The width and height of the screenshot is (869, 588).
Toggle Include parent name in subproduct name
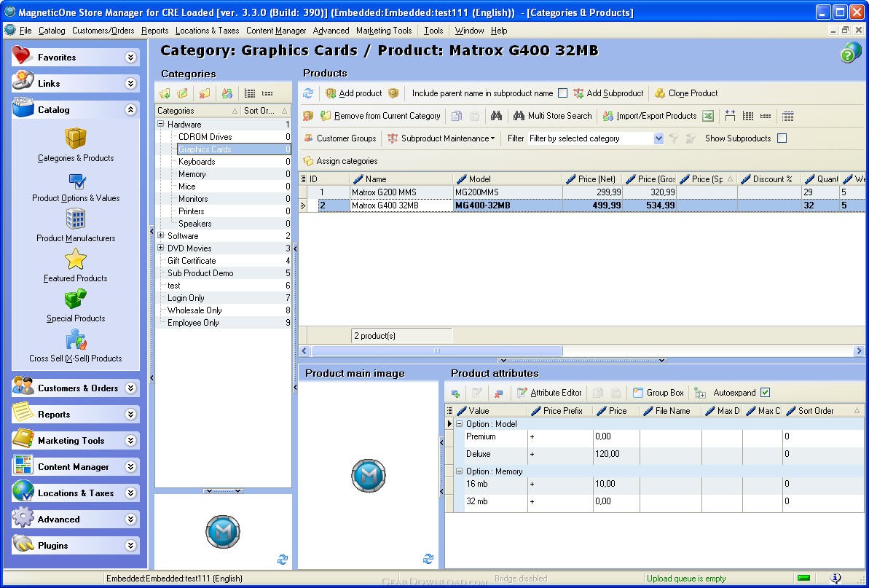tap(562, 93)
